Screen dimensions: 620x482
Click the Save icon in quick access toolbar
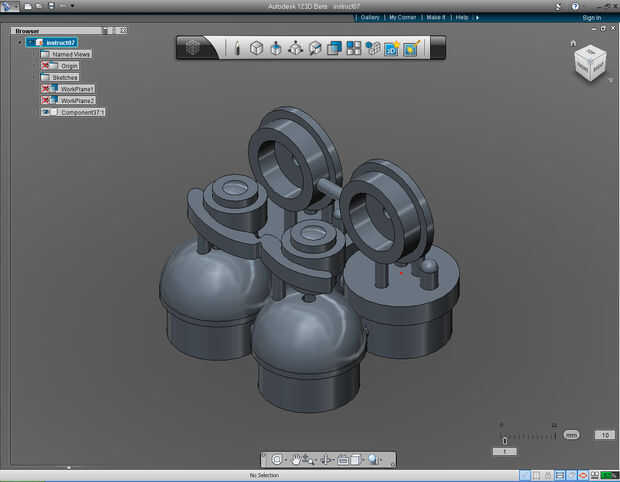tap(49, 6)
